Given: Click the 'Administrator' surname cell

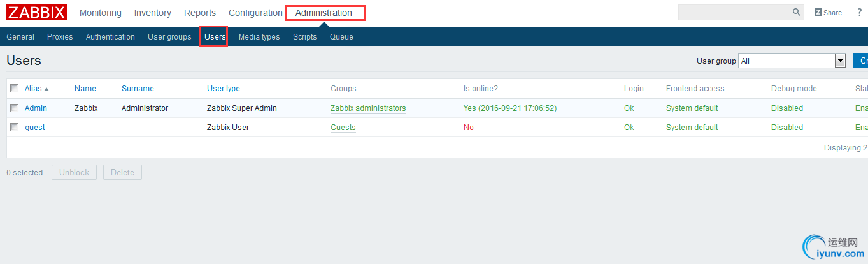Looking at the screenshot, I should pyautogui.click(x=145, y=108).
